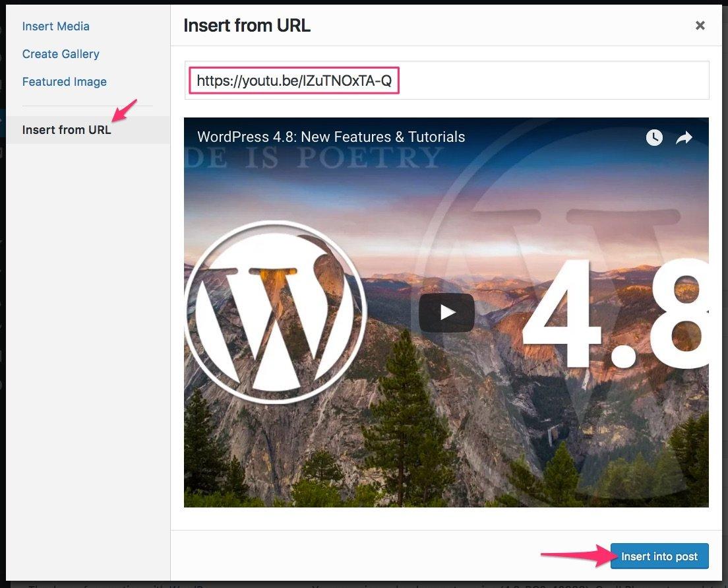Screen dimensions: 728x588
Task: Switch to Create Gallery
Action: tap(61, 54)
